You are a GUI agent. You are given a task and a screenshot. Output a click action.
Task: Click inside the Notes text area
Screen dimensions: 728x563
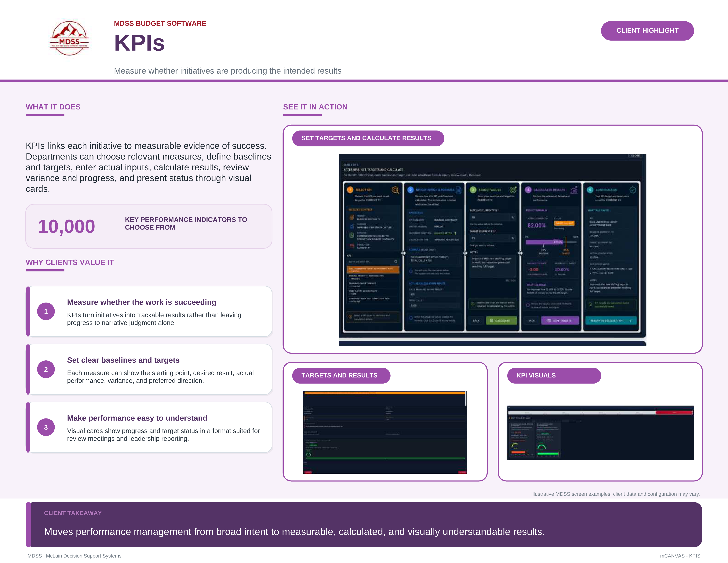tap(492, 266)
